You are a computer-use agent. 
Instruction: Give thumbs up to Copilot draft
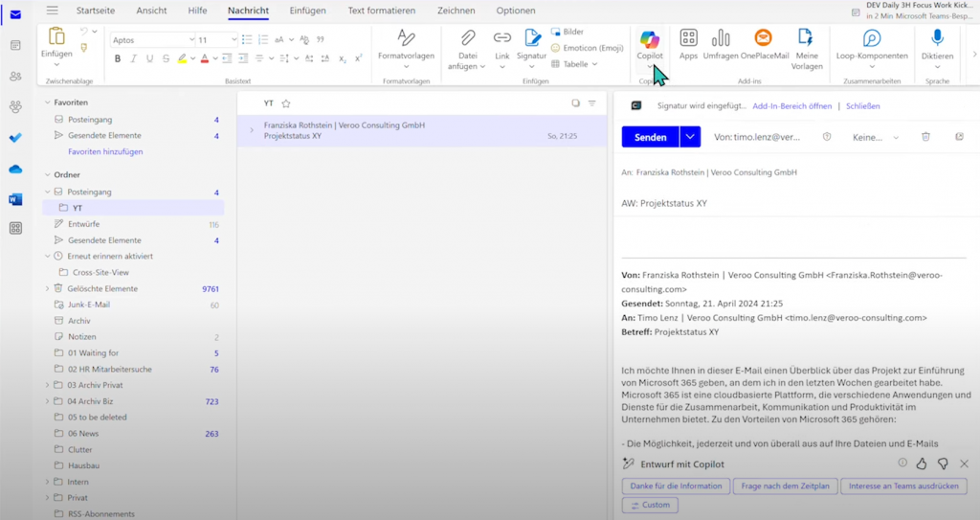tap(922, 463)
